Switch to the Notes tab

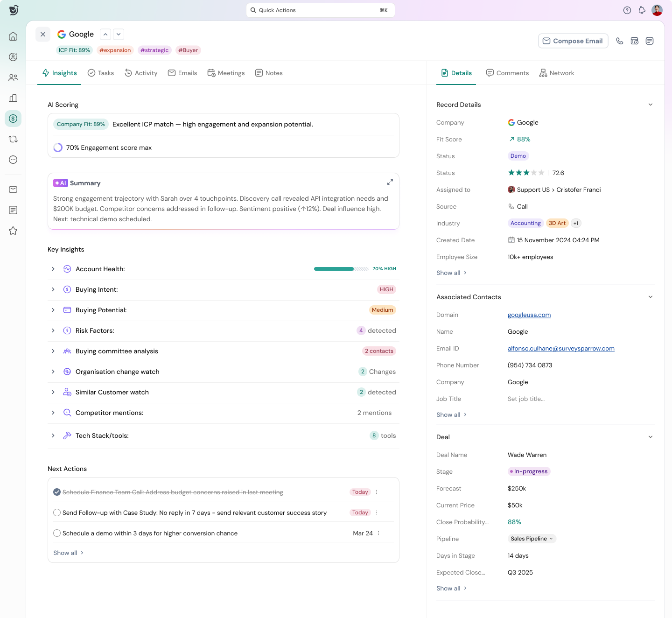pyautogui.click(x=269, y=73)
